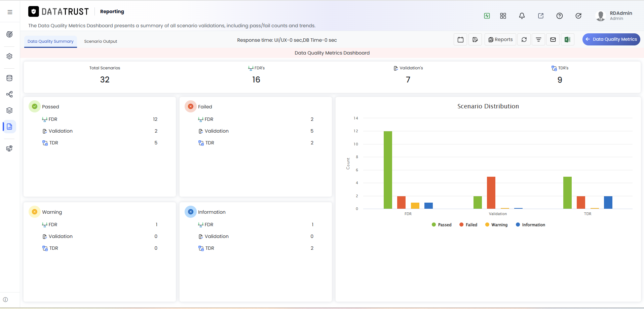This screenshot has height=309, width=644.
Task: Export with the Excel icon
Action: pyautogui.click(x=567, y=39)
